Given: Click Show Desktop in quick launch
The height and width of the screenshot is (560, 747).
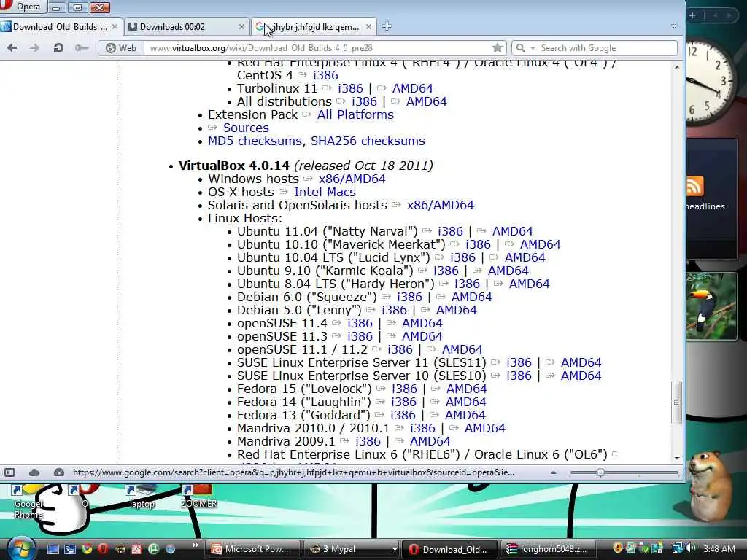Looking at the screenshot, I should coord(53,549).
